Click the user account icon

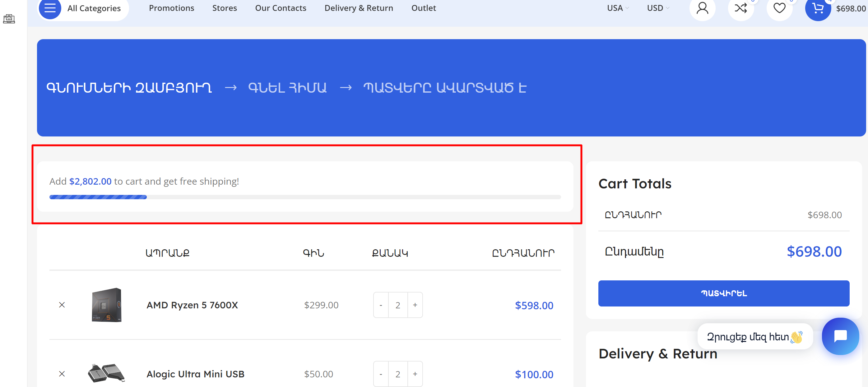(x=702, y=8)
